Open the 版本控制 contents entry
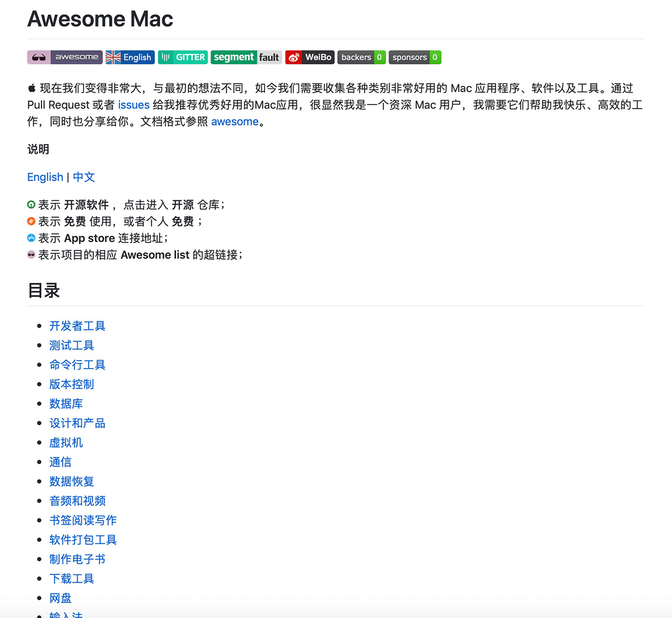The image size is (672, 618). (71, 384)
